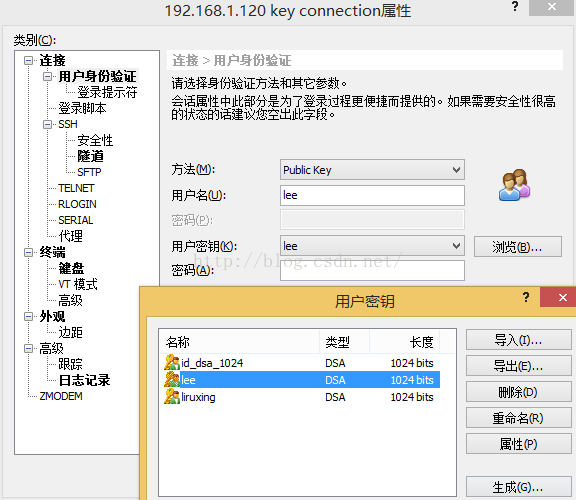Collapse the 连接 tree node

click(x=29, y=60)
